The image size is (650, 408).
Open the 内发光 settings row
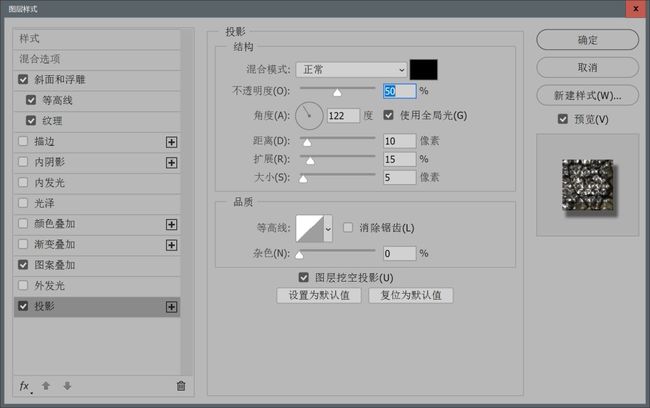[97, 183]
